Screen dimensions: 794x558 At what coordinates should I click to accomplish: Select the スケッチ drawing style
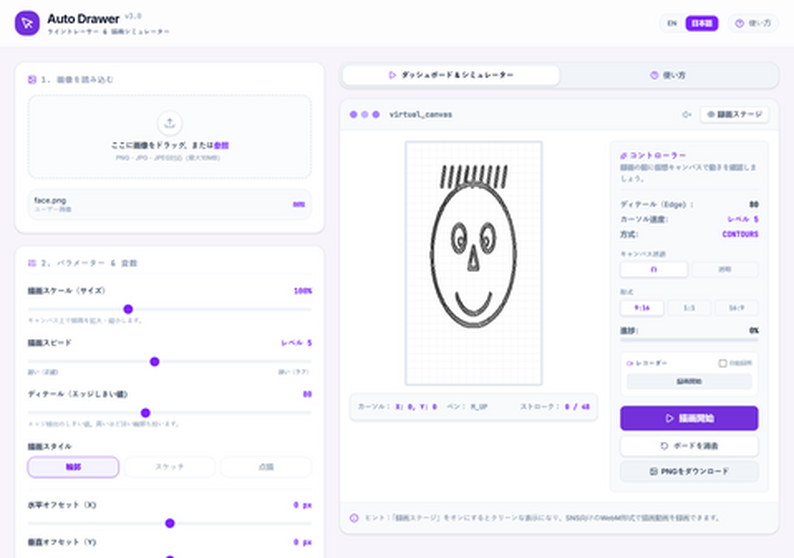[170, 467]
